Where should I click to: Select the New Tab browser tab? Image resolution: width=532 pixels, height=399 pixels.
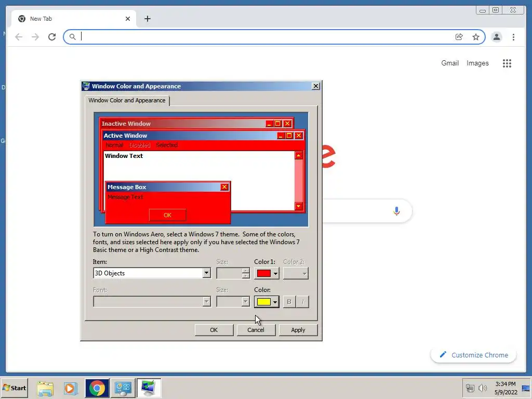[x=74, y=19]
